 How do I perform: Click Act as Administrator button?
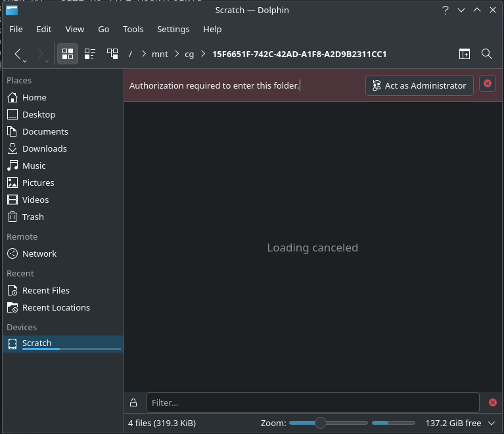(419, 85)
